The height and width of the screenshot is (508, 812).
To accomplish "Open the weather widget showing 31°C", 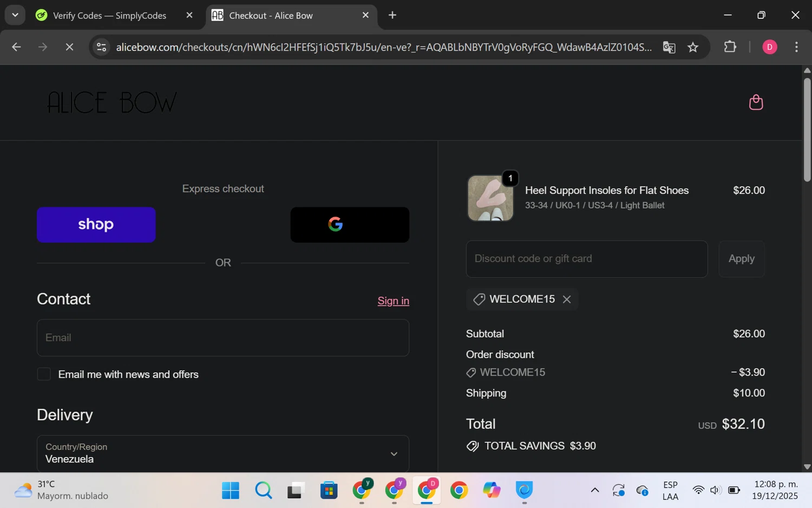I will point(61,490).
